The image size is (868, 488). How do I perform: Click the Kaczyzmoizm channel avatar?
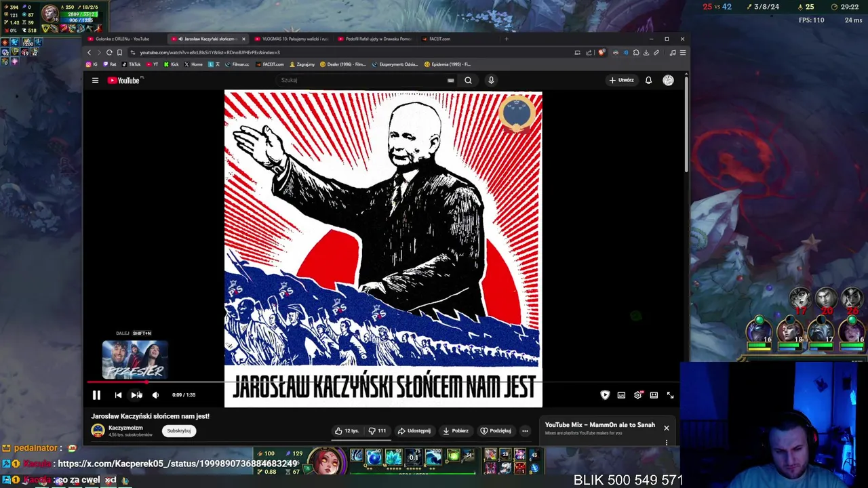point(98,430)
